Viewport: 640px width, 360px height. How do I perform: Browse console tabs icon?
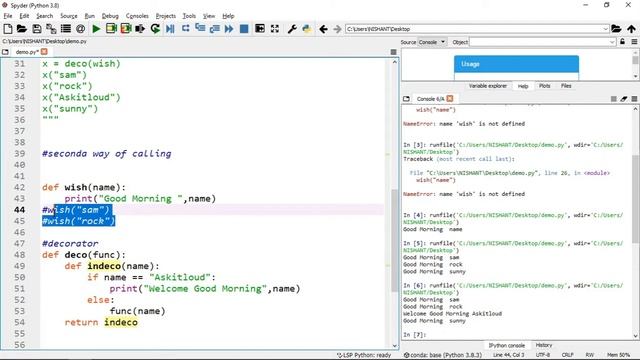(x=406, y=99)
